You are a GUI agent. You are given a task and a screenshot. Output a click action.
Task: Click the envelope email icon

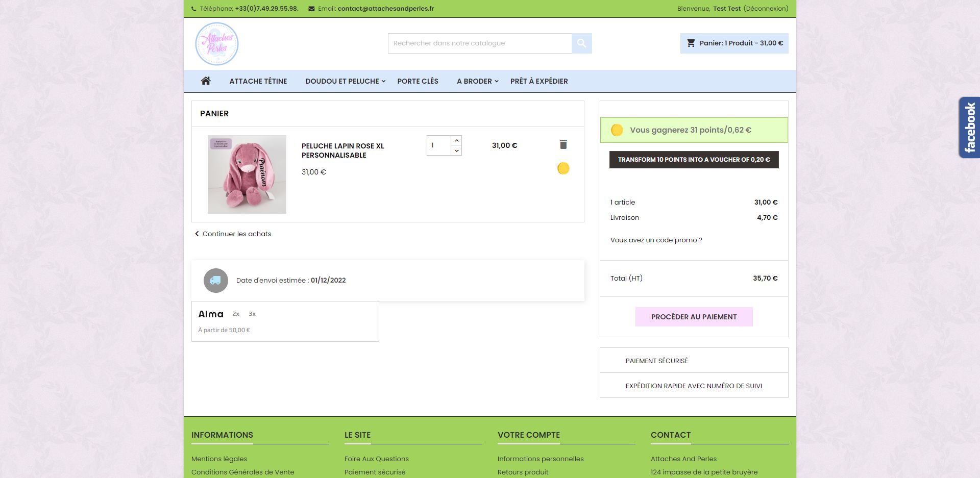click(311, 9)
